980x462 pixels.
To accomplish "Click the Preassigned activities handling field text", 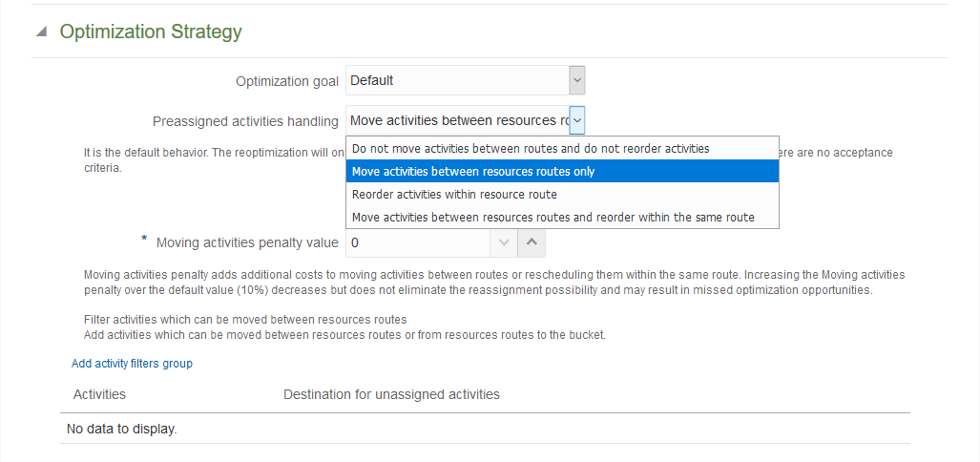I will coord(457,121).
